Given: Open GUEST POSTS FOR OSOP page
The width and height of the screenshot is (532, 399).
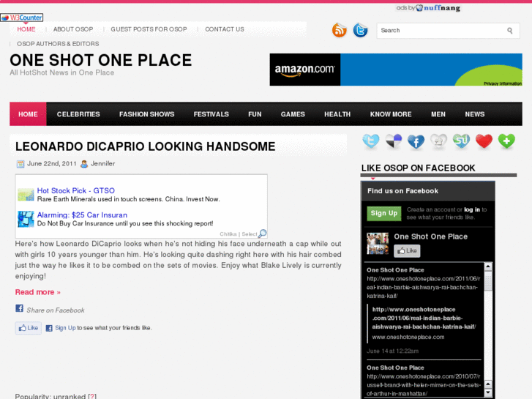Looking at the screenshot, I should click(149, 29).
